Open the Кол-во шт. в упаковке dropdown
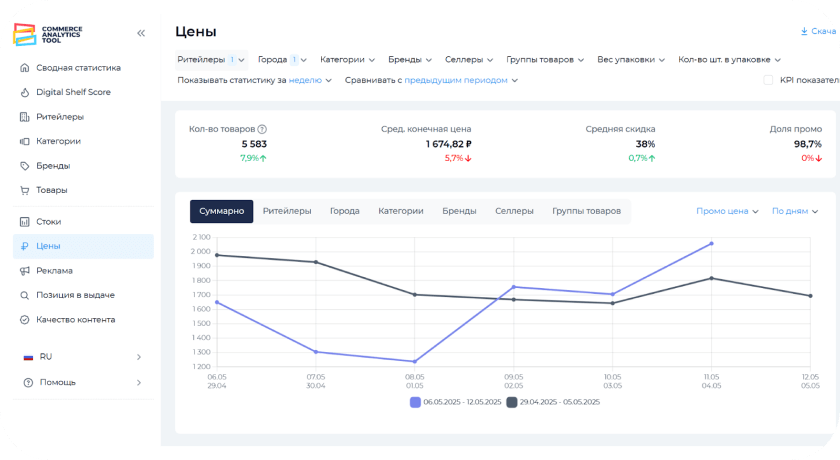Screen dimensions: 840x460 tap(729, 60)
